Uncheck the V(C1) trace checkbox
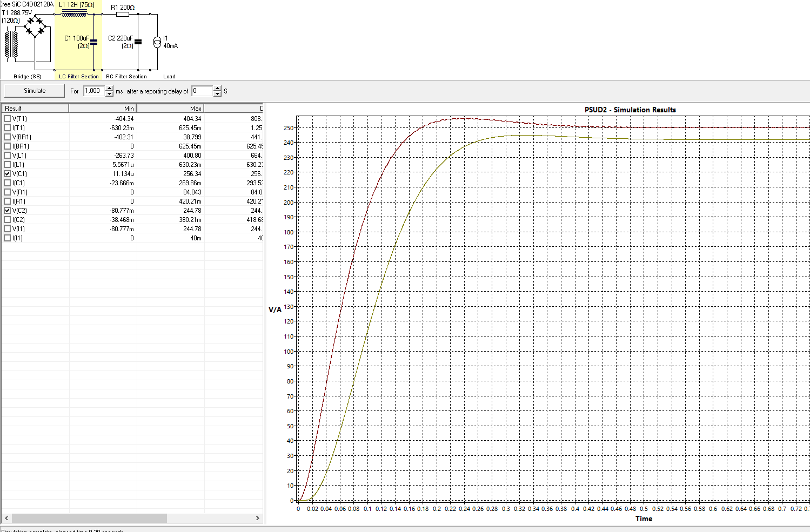The width and height of the screenshot is (810, 532). [7, 174]
